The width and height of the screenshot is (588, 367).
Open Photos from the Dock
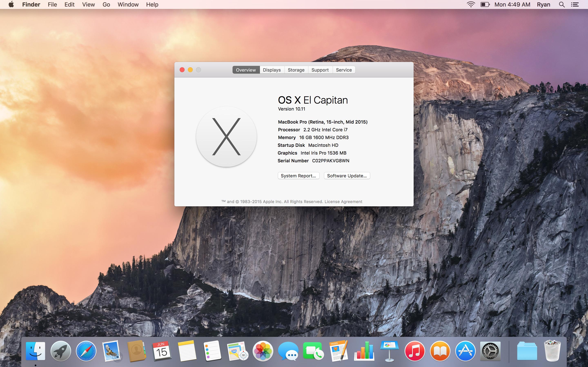coord(263,351)
